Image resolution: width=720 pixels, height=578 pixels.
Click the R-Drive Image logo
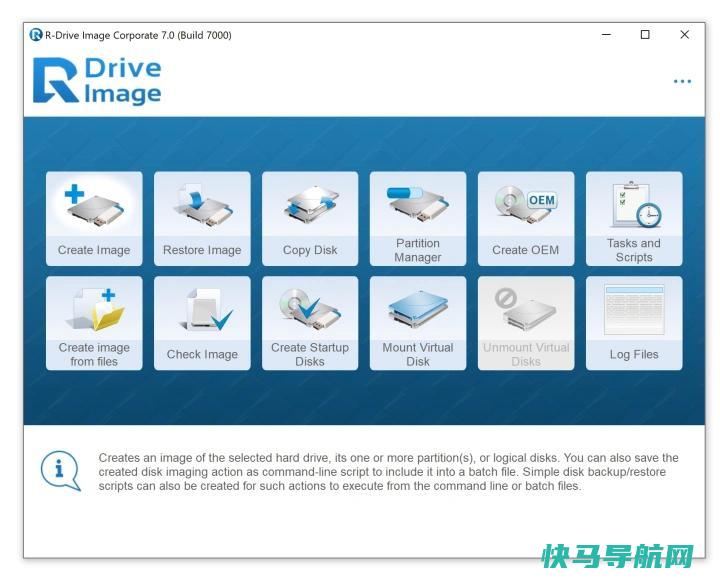(x=97, y=80)
